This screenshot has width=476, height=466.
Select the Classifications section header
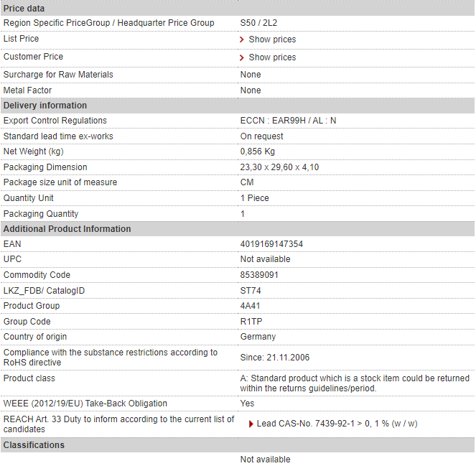tap(238, 445)
